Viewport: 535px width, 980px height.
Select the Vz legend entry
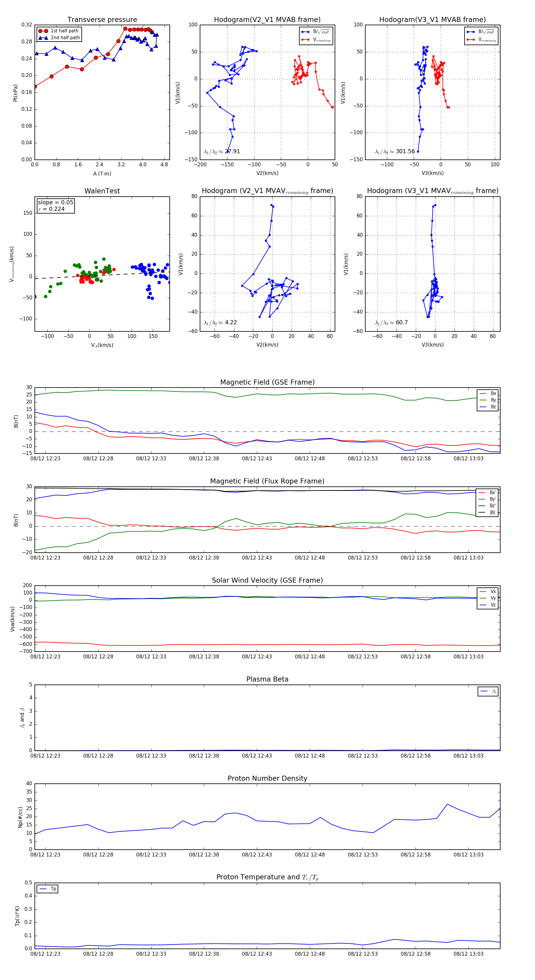488,605
